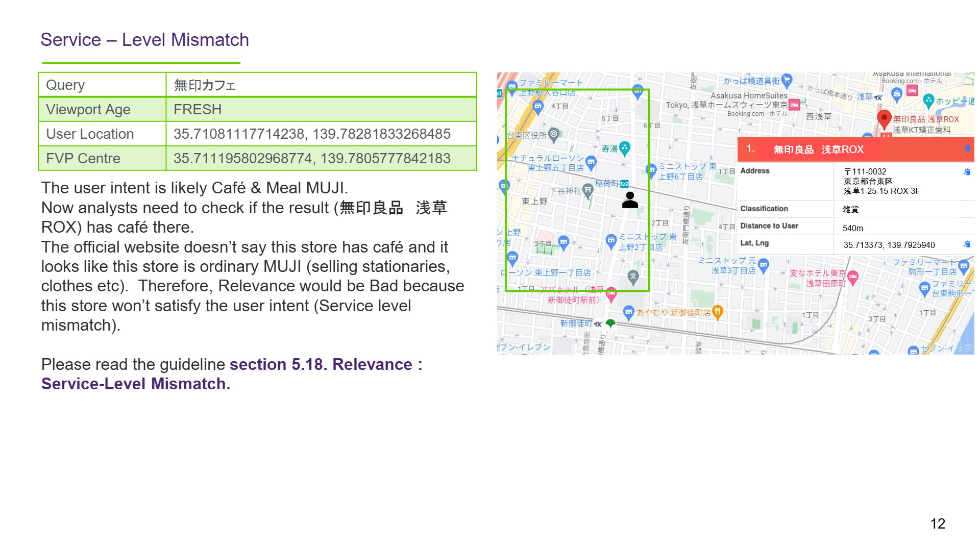Click the 浅草 TX station icon
The width and height of the screenshot is (980, 551).
[x=878, y=97]
